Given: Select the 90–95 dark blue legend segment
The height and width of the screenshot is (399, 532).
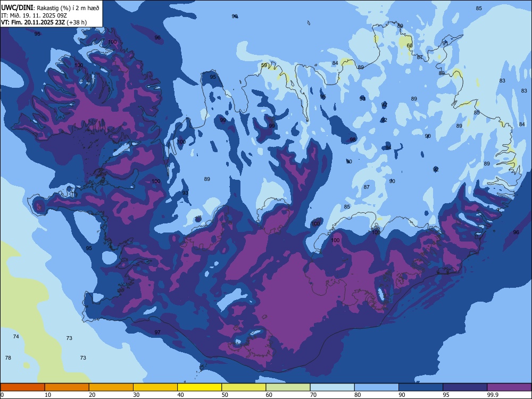Looking at the screenshot, I should [x=421, y=387].
